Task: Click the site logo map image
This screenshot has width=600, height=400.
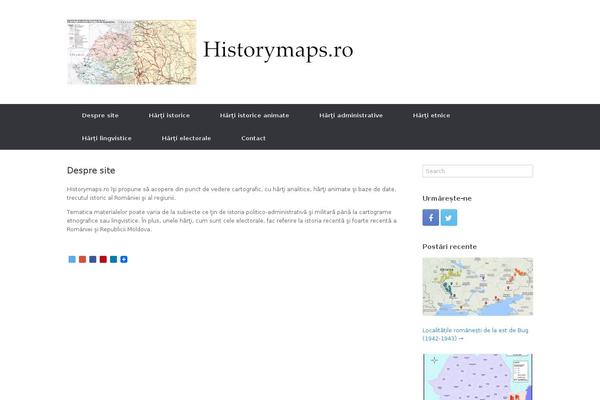Action: click(131, 52)
